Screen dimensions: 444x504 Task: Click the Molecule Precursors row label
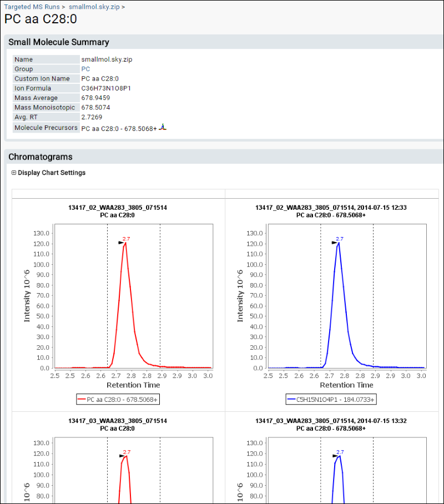click(x=46, y=128)
